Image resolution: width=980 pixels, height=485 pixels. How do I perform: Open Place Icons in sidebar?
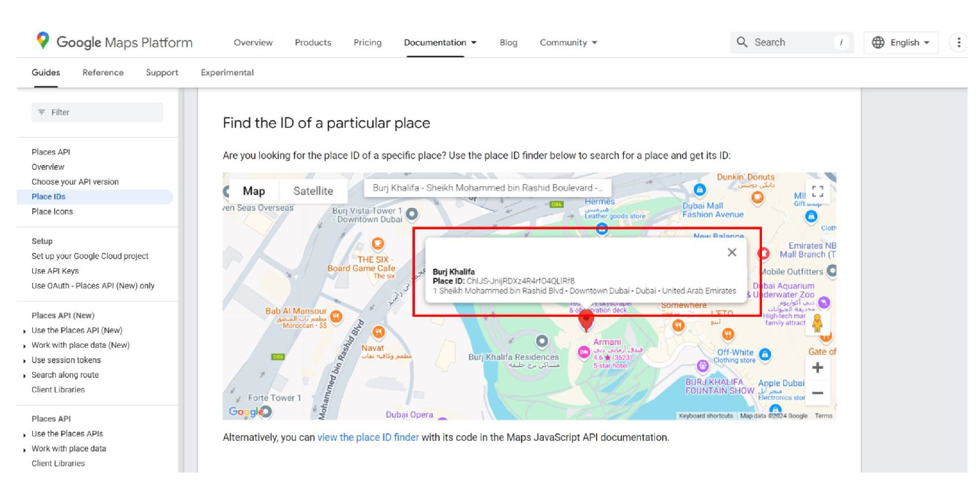(x=52, y=212)
